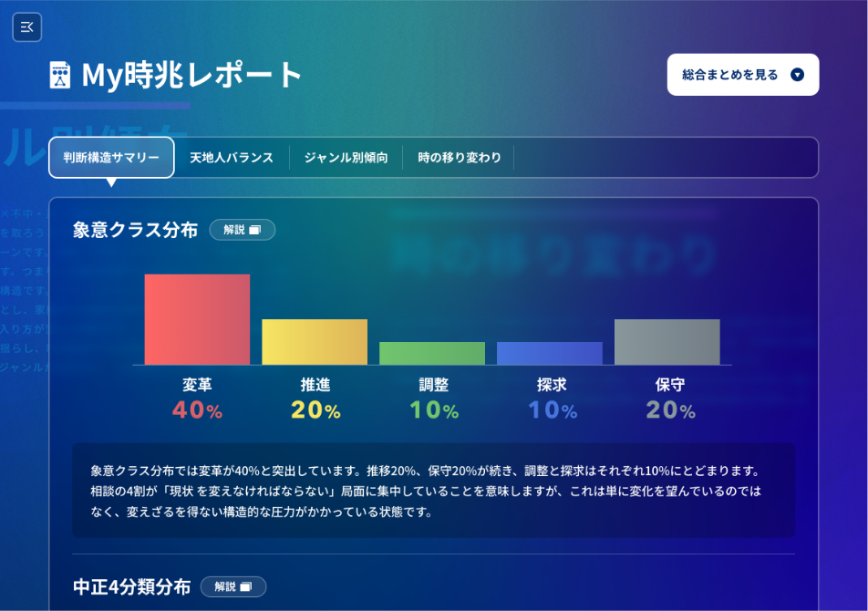Open the ジャンル別傾向 tab
This screenshot has width=868, height=611.
point(346,158)
